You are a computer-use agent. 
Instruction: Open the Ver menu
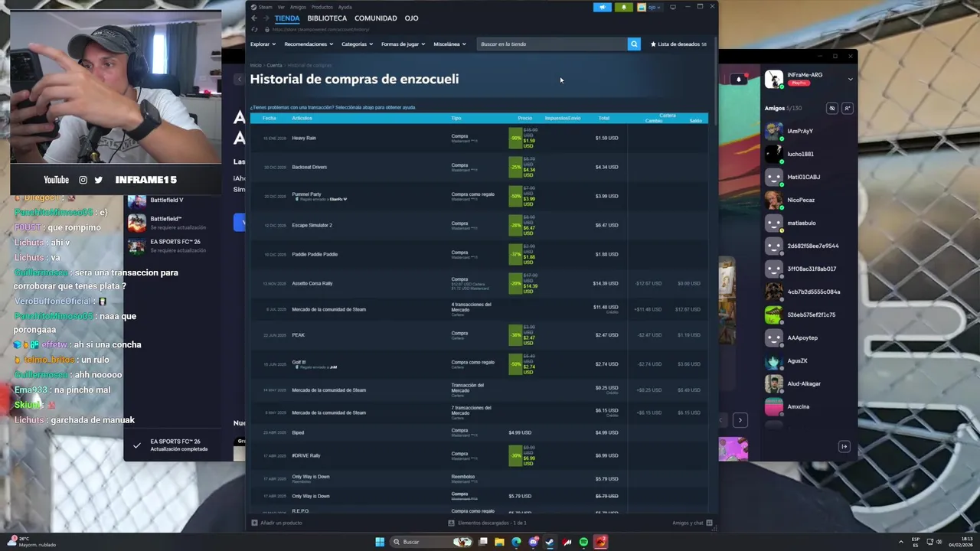(281, 7)
